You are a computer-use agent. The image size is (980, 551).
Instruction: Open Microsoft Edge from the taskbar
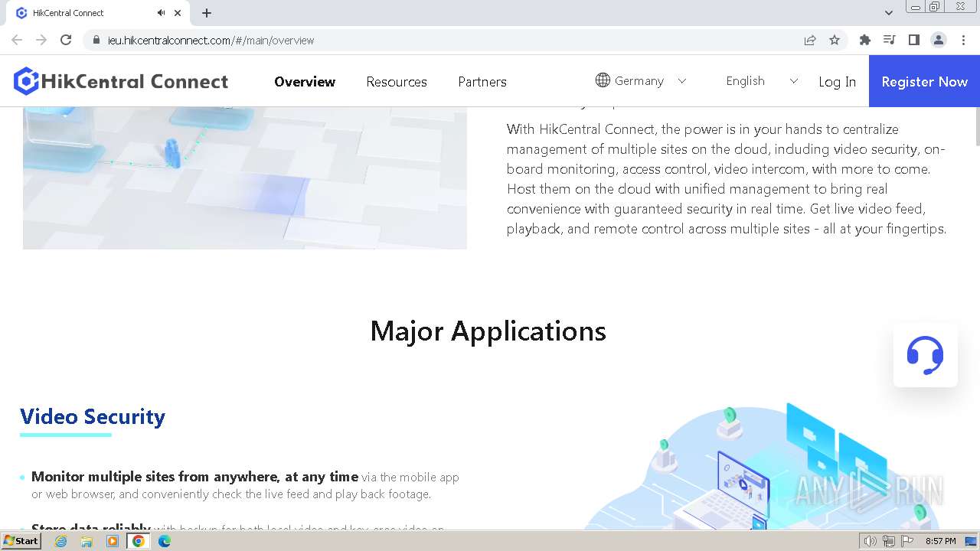pos(165,541)
